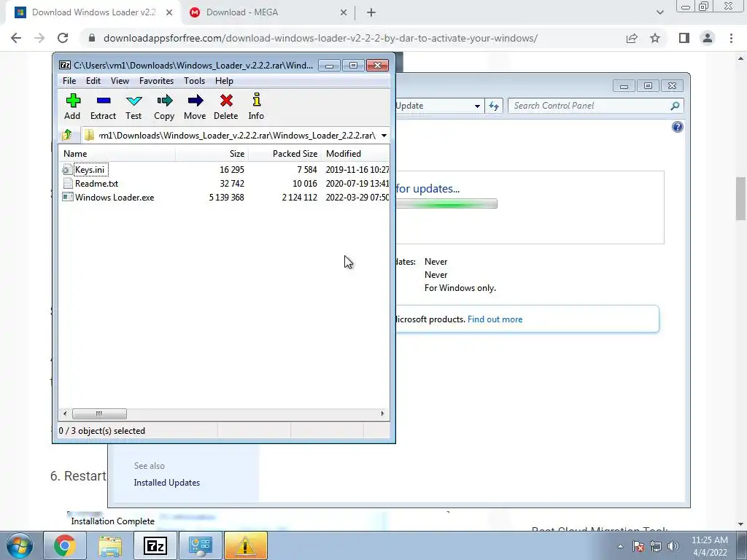The image size is (747, 560).
Task: Sort files by Name column
Action: point(117,154)
